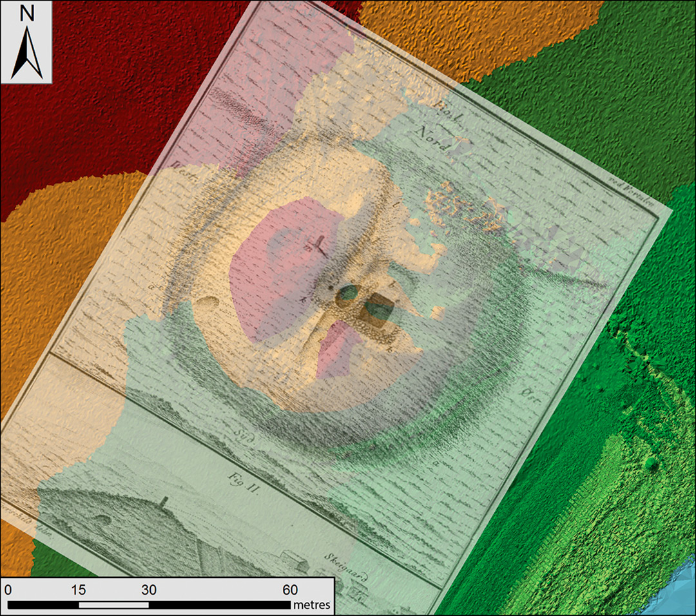Click the oval green pit beside the rectangle

click(348, 295)
